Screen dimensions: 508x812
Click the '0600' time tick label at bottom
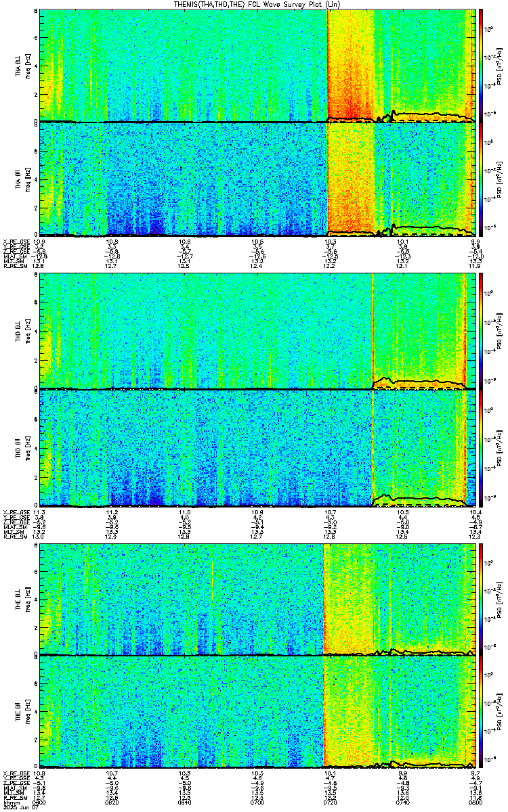41,802
